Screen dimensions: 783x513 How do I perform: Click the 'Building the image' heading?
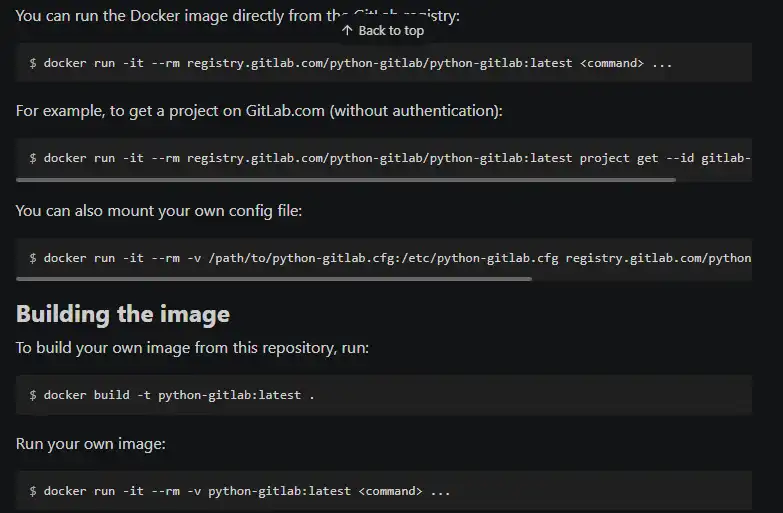coord(123,314)
